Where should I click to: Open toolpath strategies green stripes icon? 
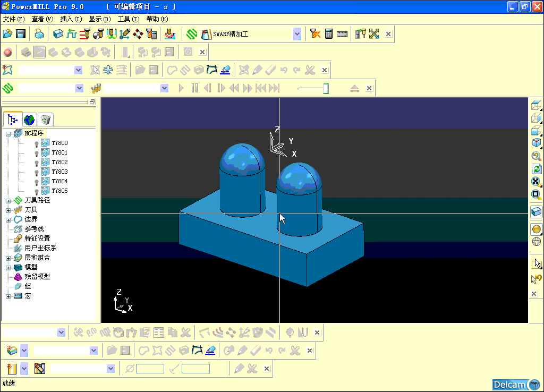click(191, 34)
